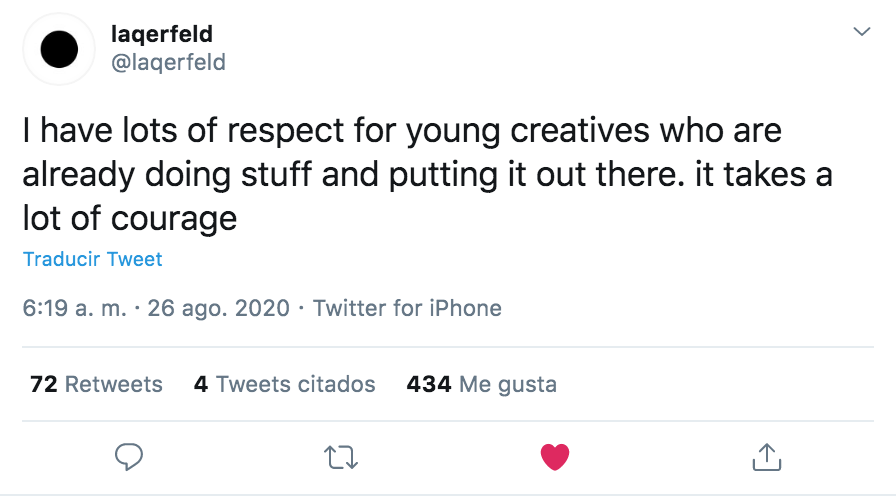Open the 6:19 a. m. timestamp
This screenshot has width=896, height=498.
point(74,308)
